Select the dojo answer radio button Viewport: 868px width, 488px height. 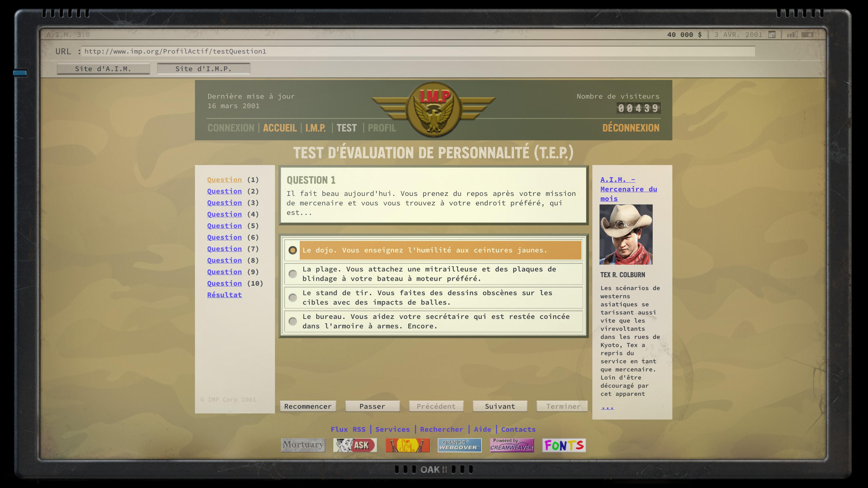click(x=293, y=250)
